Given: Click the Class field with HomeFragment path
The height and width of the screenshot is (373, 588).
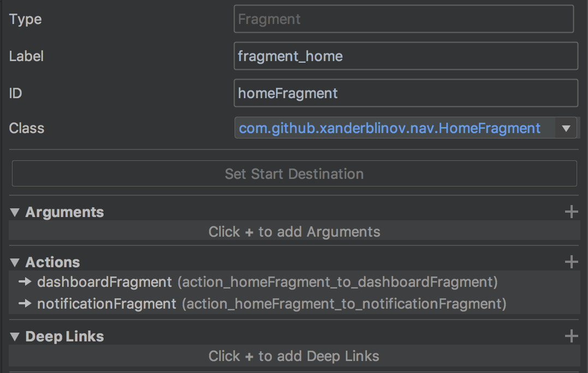Looking at the screenshot, I should tap(389, 129).
